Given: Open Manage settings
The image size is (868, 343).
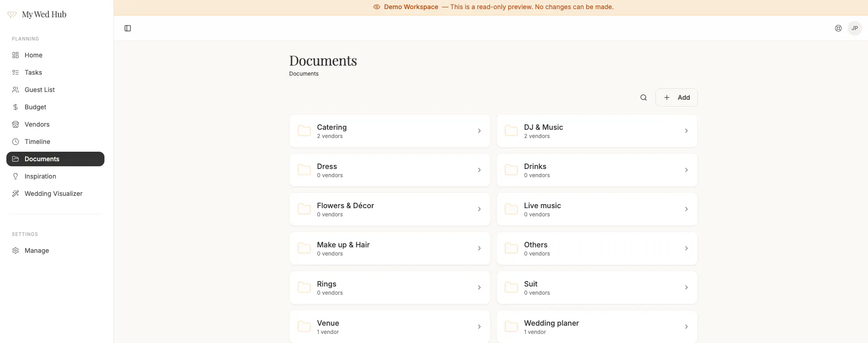Looking at the screenshot, I should pyautogui.click(x=55, y=251).
